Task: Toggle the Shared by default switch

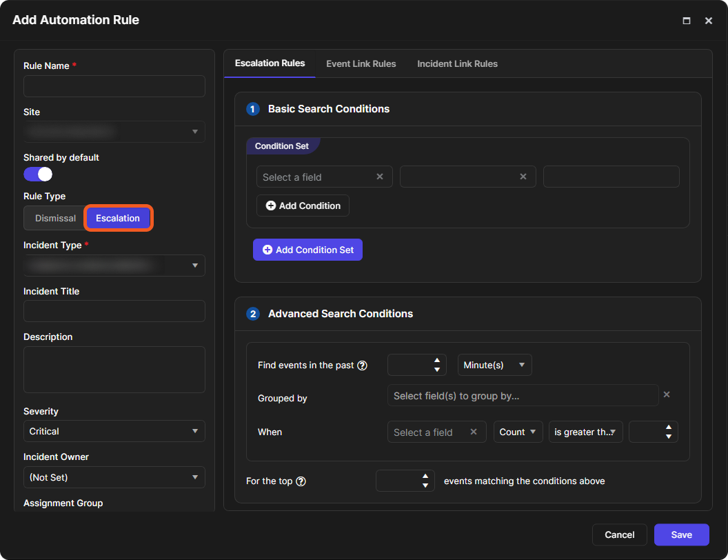Action: 38,174
